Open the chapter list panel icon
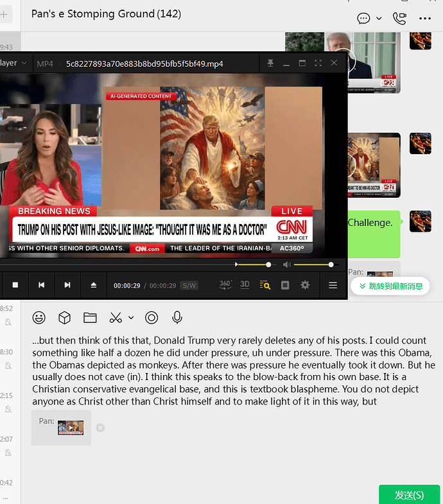The height and width of the screenshot is (504, 443). pyautogui.click(x=285, y=285)
